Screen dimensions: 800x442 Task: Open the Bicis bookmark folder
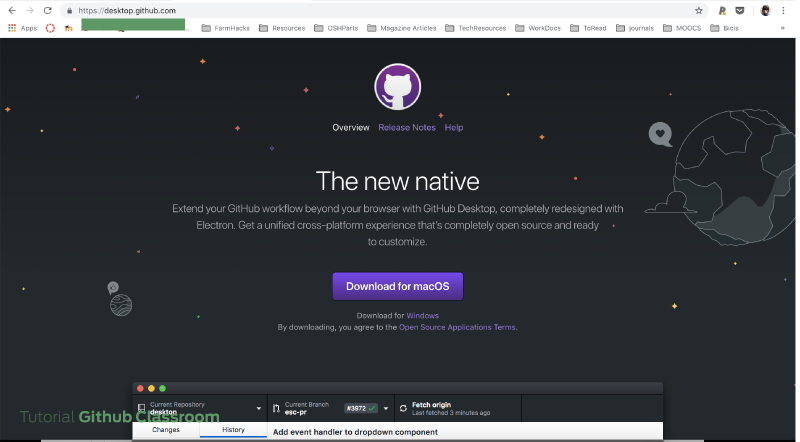(x=724, y=28)
